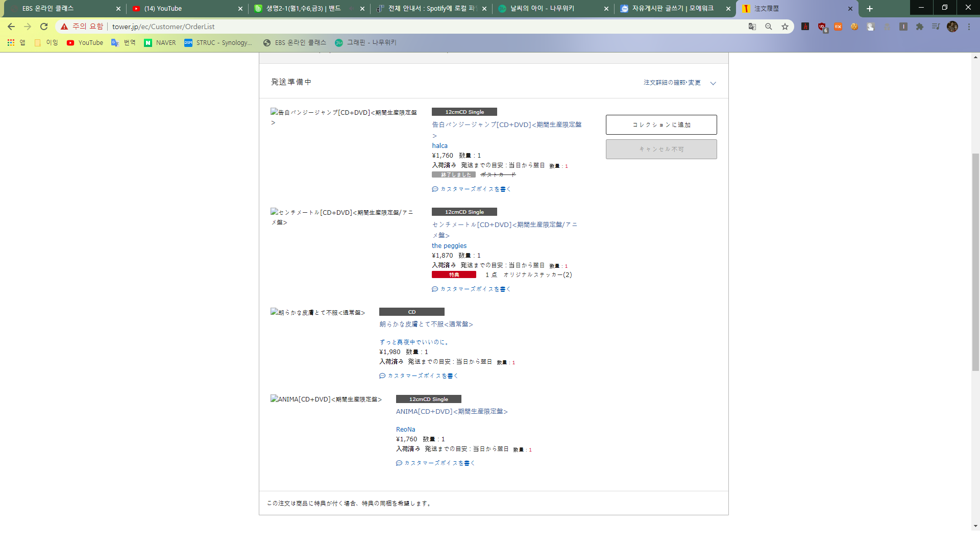Click the red 特典 badge on センチメートル

point(454,274)
